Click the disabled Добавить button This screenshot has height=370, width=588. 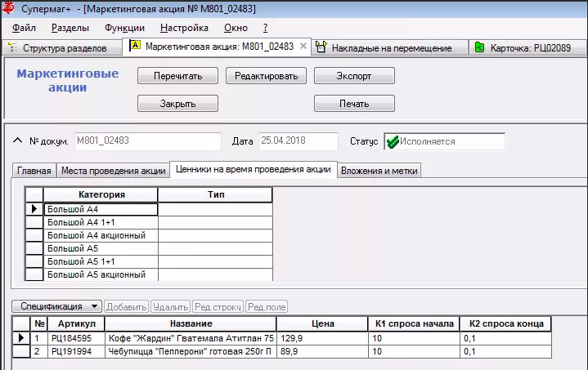coord(127,307)
